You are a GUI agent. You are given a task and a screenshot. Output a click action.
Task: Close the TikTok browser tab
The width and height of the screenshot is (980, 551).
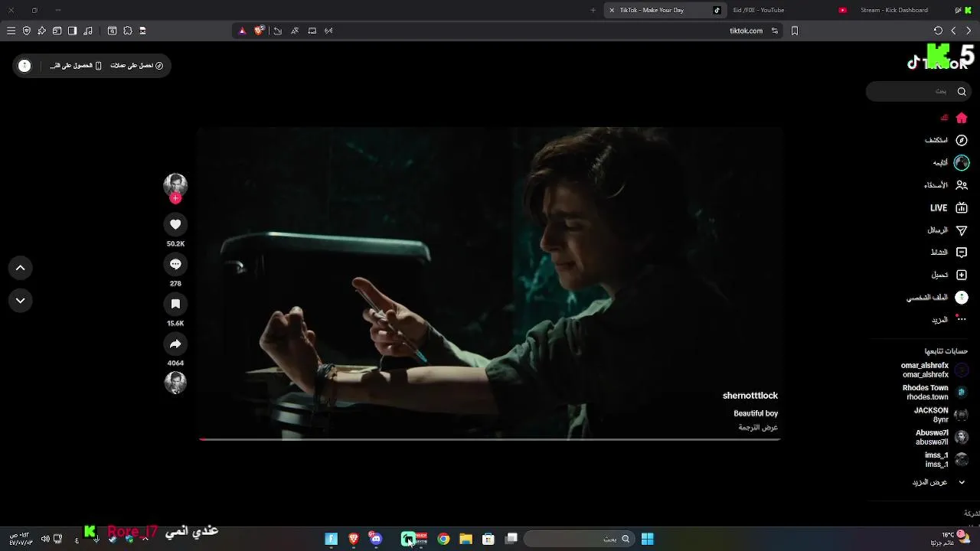(x=612, y=10)
